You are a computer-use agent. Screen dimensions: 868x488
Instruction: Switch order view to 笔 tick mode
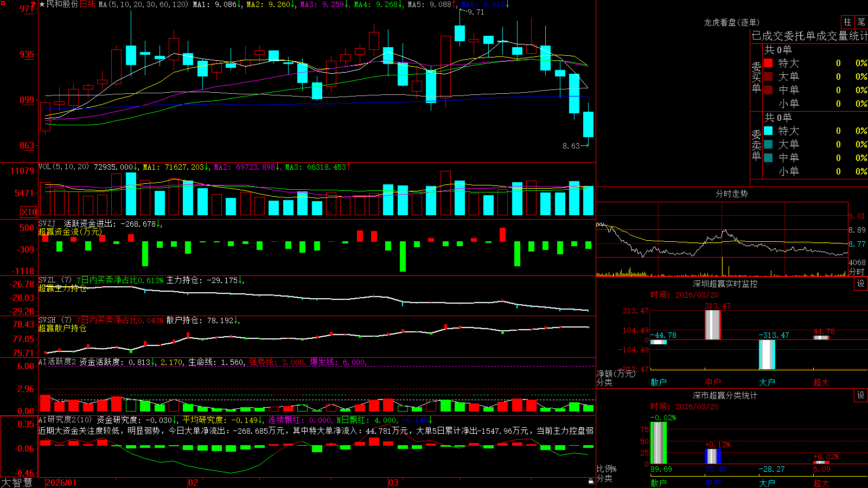(861, 22)
